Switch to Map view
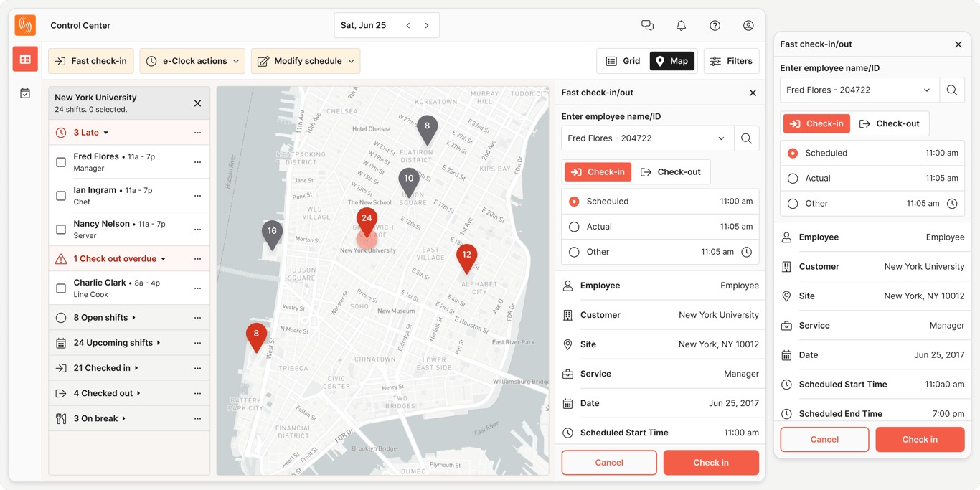The height and width of the screenshot is (490, 980). pyautogui.click(x=672, y=61)
